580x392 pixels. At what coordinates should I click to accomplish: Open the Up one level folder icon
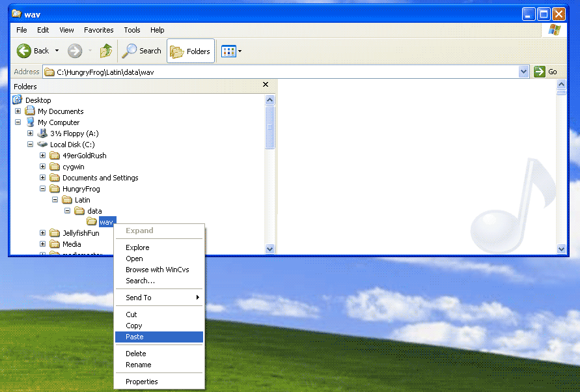pyautogui.click(x=106, y=50)
